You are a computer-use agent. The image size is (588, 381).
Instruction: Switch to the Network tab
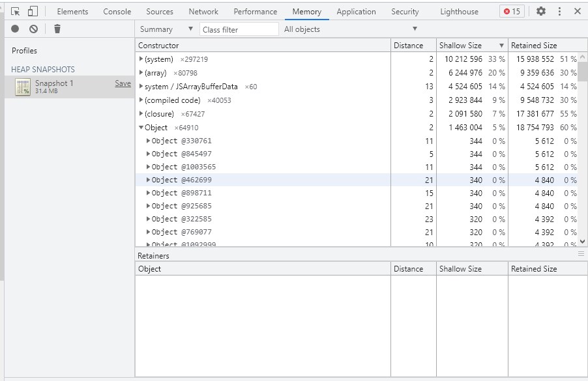[203, 12]
